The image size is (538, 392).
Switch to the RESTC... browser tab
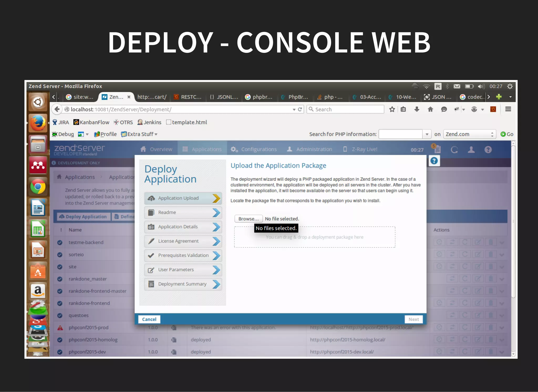(188, 97)
